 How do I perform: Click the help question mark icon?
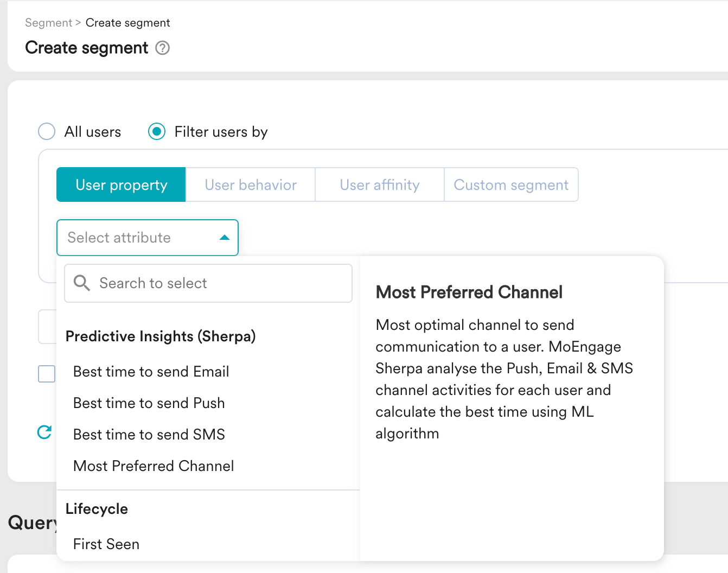(162, 48)
